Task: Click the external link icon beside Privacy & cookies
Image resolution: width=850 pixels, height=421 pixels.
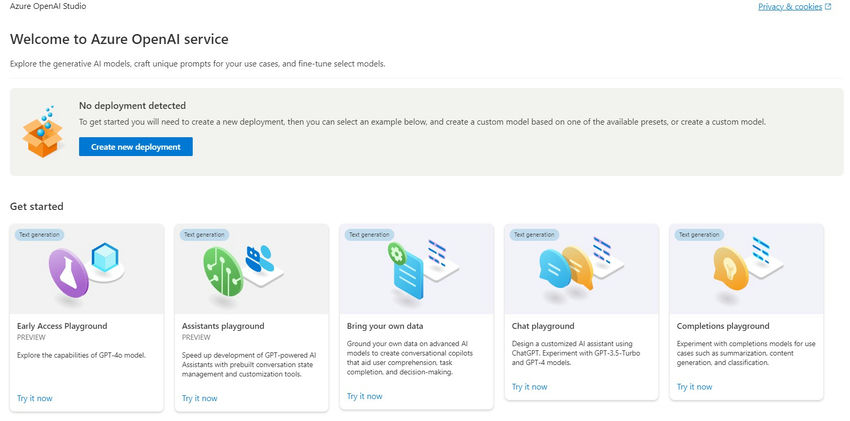Action: point(828,6)
